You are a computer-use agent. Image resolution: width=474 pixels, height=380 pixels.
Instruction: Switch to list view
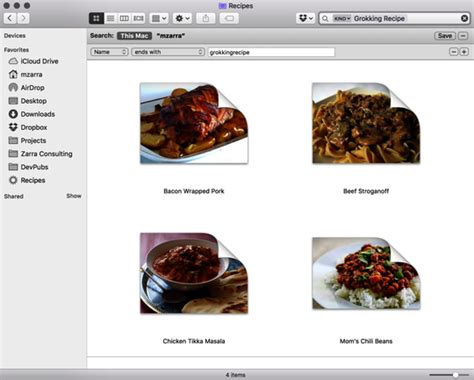[x=110, y=18]
